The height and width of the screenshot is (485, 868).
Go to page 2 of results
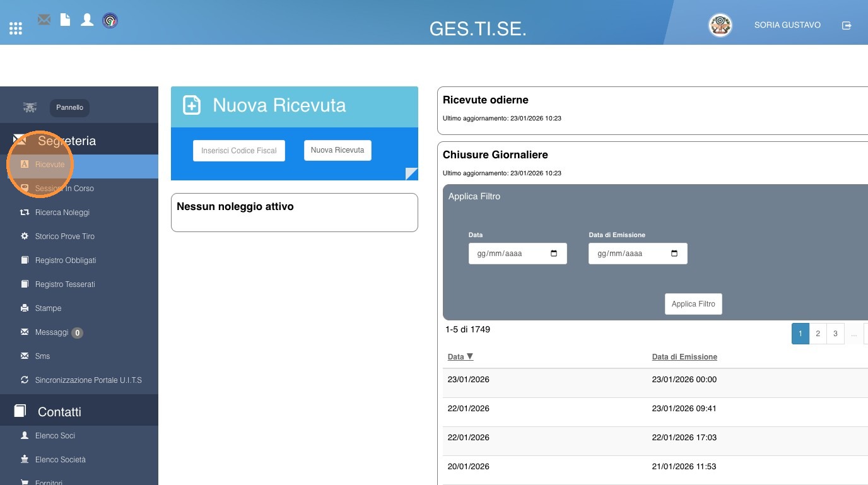818,334
